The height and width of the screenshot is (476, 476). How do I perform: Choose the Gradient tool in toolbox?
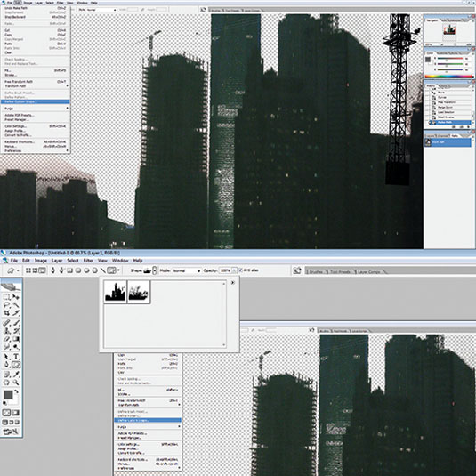(16, 339)
